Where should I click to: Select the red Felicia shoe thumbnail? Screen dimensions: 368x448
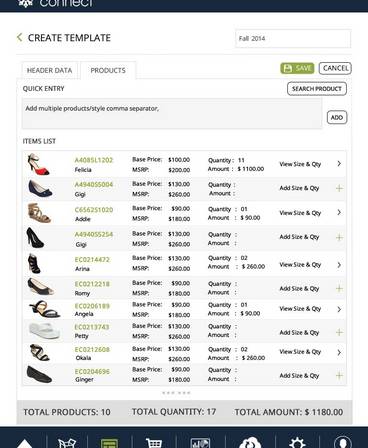point(39,164)
